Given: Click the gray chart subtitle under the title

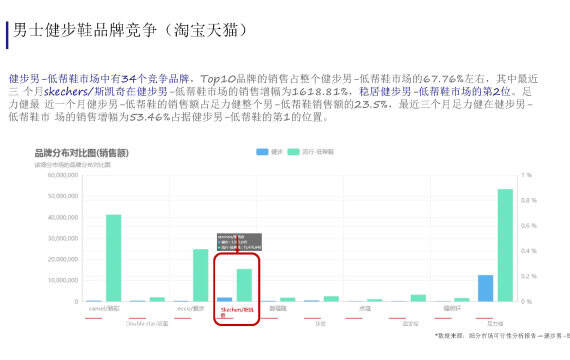Looking at the screenshot, I should [x=72, y=165].
